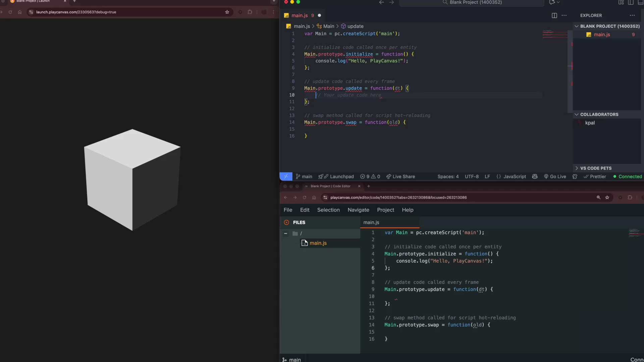The image size is (644, 362).
Task: Start a Live Share session from status bar
Action: [400, 176]
